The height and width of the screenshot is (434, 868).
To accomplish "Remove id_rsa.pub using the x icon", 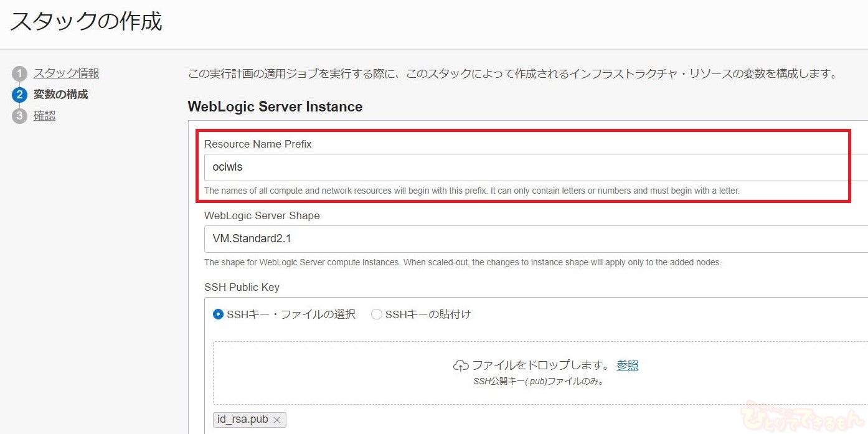I will pos(276,420).
